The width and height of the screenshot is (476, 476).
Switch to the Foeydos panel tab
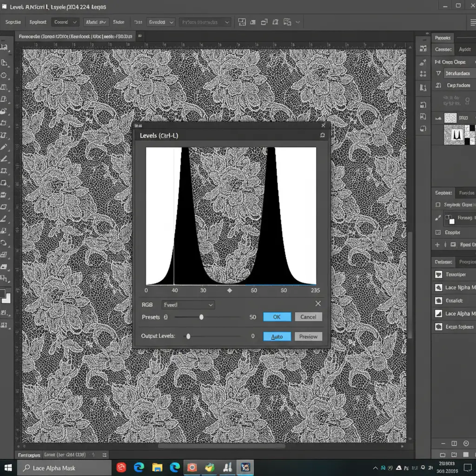point(466,193)
